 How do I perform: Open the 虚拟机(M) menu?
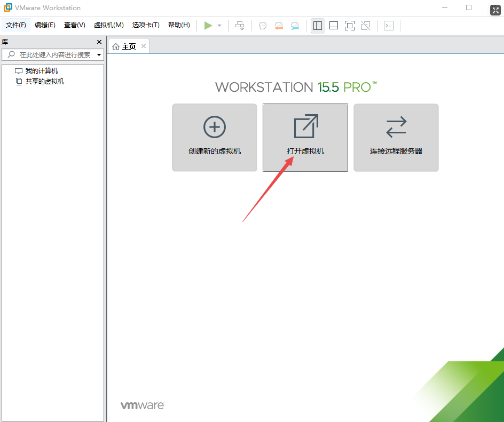(x=108, y=25)
